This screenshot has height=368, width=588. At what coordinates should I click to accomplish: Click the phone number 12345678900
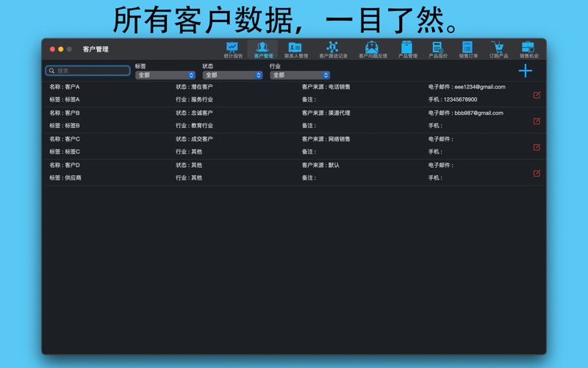[460, 99]
